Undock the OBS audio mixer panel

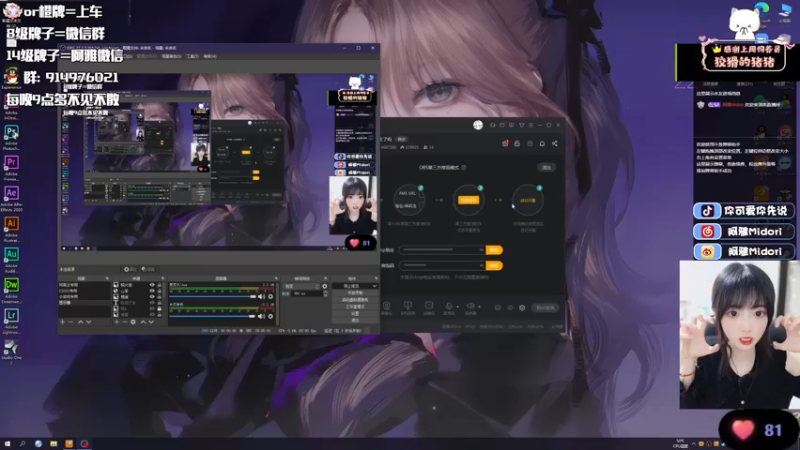tap(276, 278)
